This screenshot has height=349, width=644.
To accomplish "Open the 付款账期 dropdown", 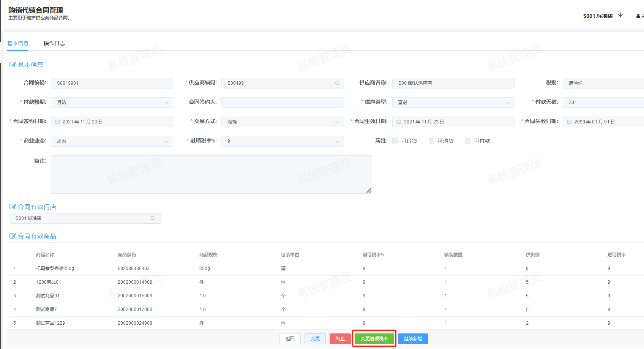I will [112, 103].
